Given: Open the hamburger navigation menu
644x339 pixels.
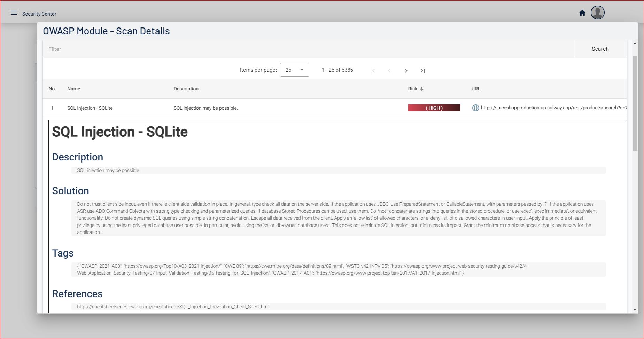Looking at the screenshot, I should (14, 13).
